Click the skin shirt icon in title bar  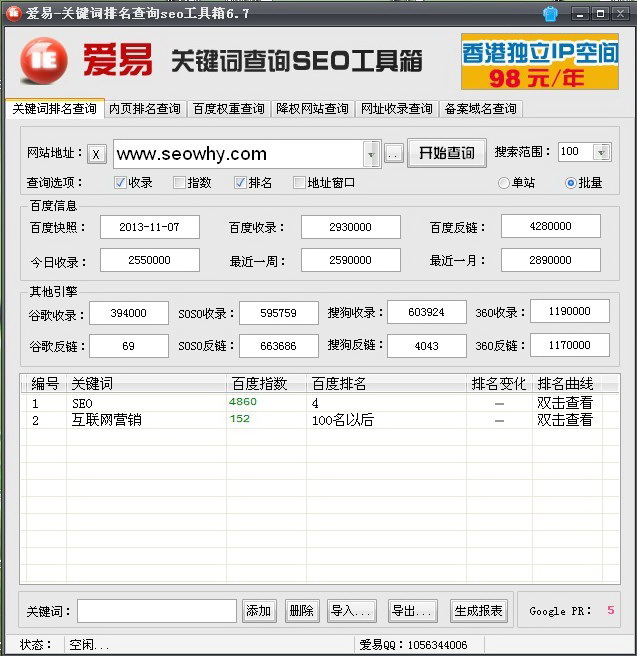(x=550, y=14)
